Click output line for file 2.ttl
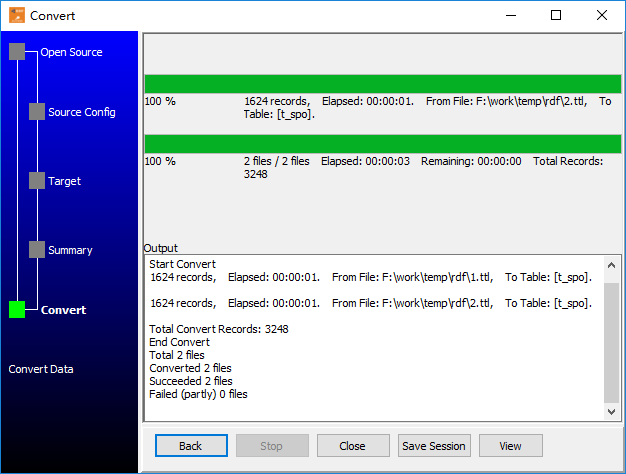The height and width of the screenshot is (474, 626). 371,303
